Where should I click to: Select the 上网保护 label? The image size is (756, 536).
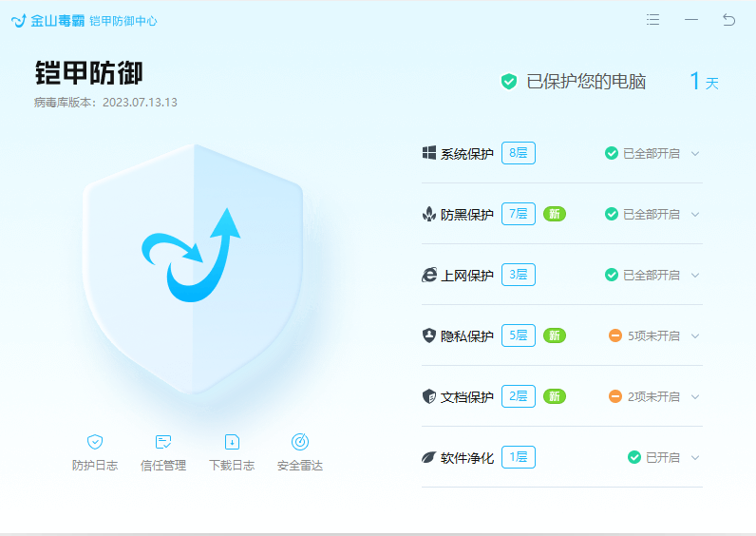coord(467,276)
